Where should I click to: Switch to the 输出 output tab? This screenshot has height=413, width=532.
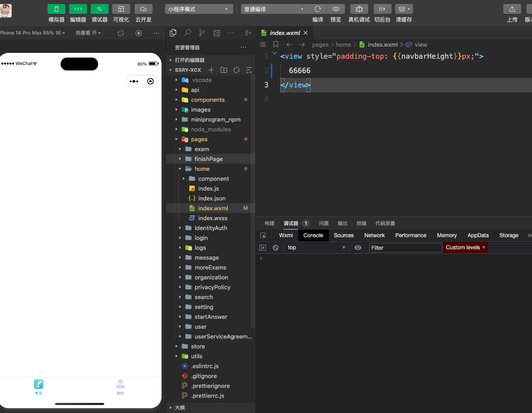point(342,223)
